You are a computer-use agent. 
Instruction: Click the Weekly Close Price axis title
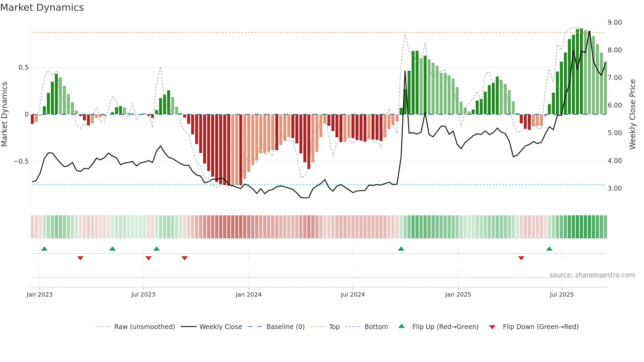point(632,114)
